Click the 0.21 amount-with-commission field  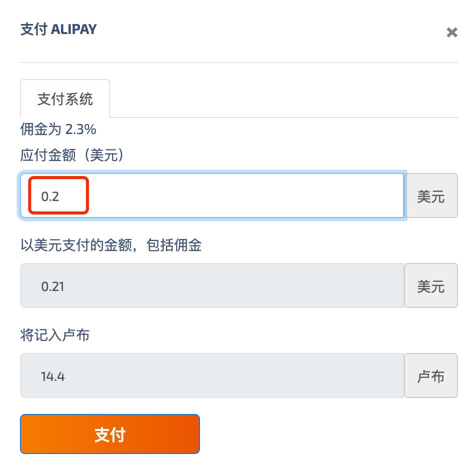click(x=212, y=286)
